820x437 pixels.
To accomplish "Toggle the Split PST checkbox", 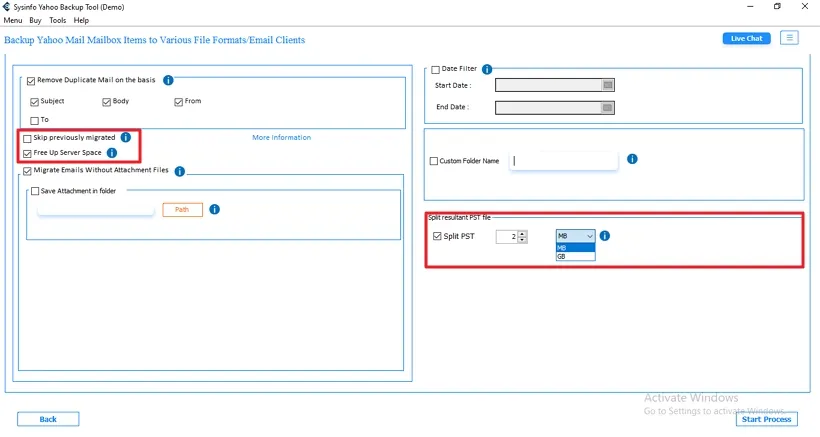I will pyautogui.click(x=437, y=236).
